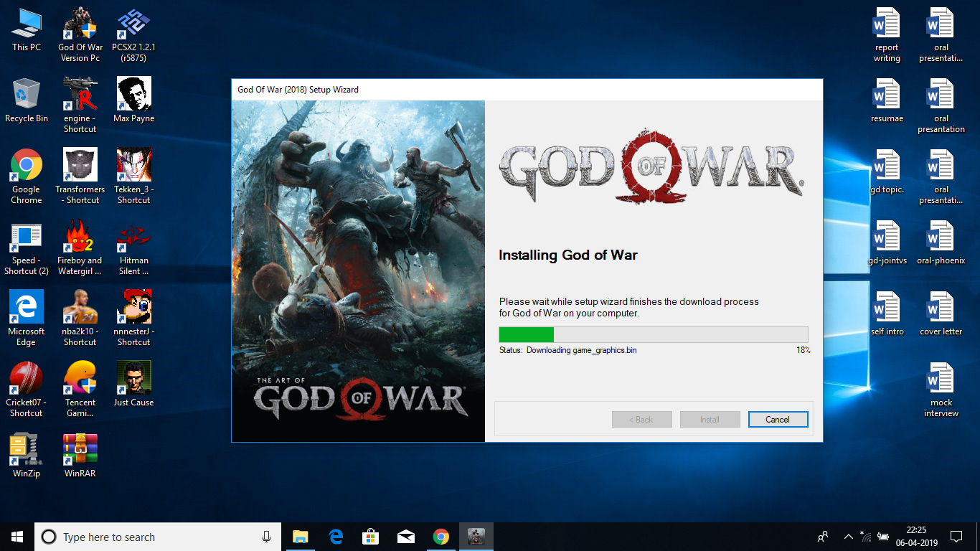980x551 pixels.
Task: Click the Setup Wizard title bar
Action: 527,90
